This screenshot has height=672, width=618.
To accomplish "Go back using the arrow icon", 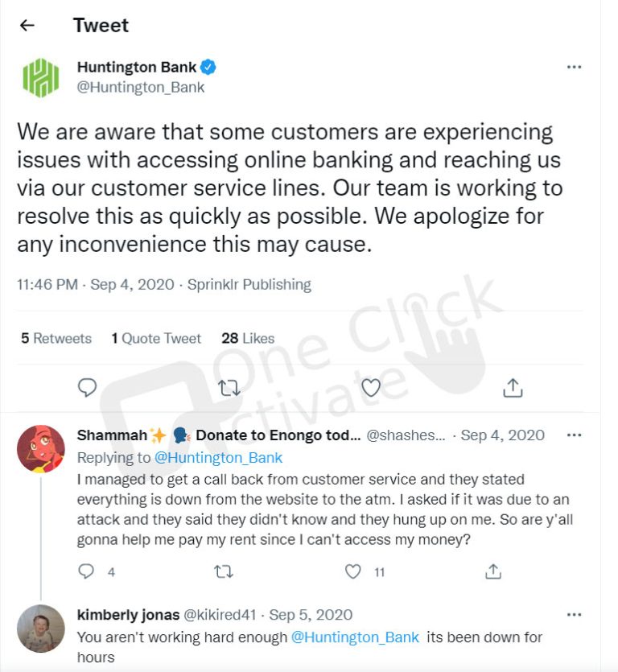I will [x=27, y=25].
